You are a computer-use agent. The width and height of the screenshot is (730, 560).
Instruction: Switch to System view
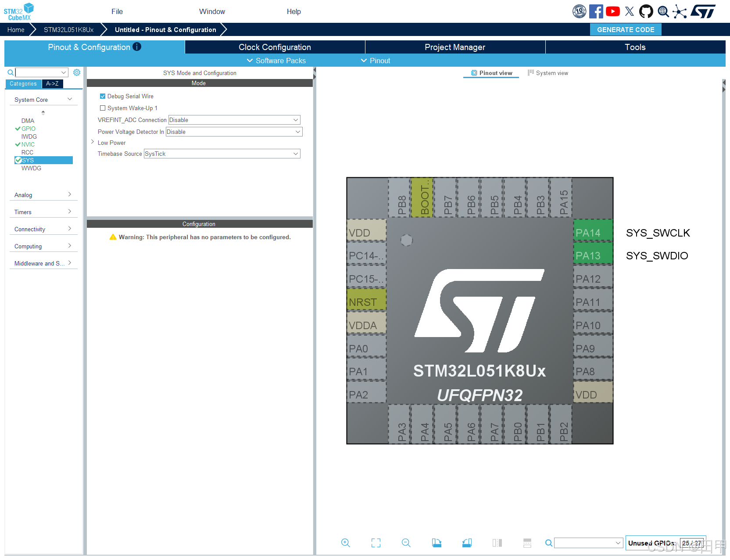(x=548, y=73)
